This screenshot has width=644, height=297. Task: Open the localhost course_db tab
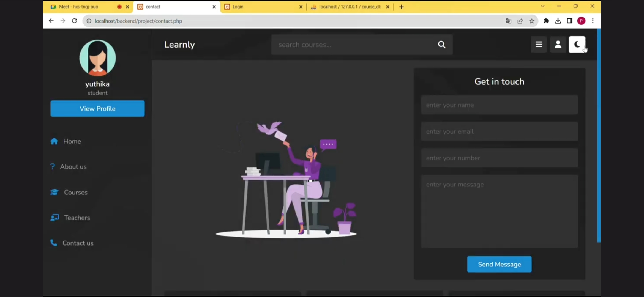point(348,7)
